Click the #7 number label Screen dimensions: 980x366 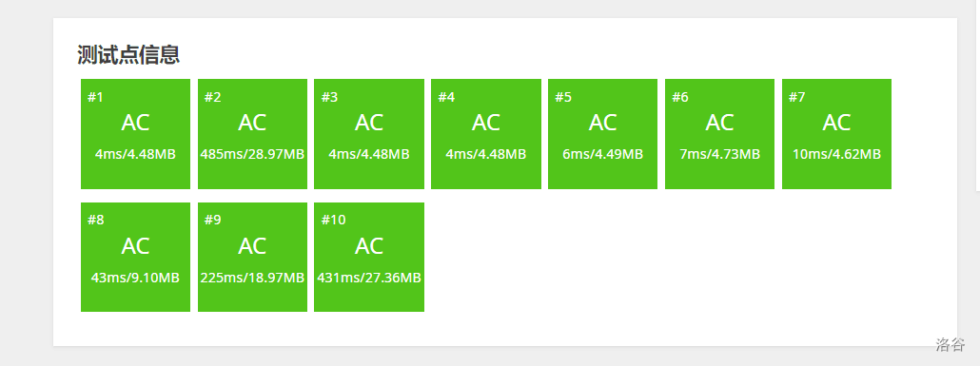(x=797, y=97)
